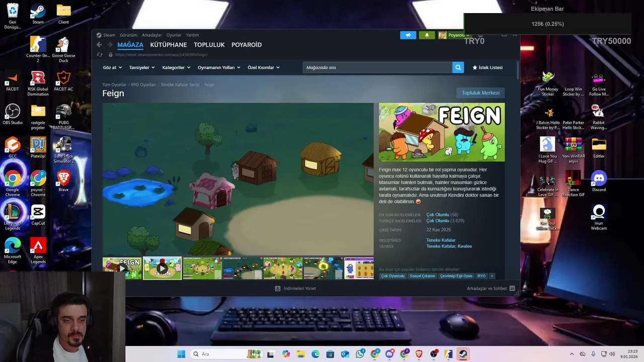644x362 pixels.
Task: Open the Arkadaşlar menu
Action: click(x=152, y=35)
